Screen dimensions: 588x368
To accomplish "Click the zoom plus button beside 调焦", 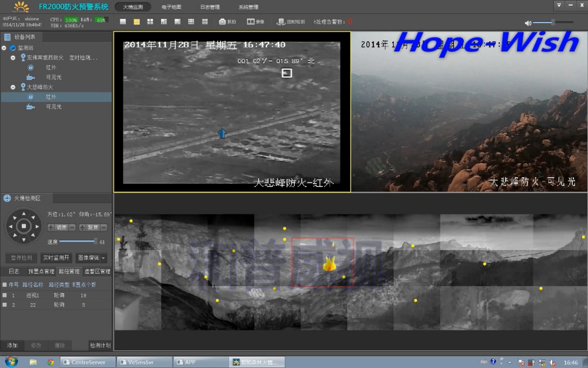I will tap(51, 227).
